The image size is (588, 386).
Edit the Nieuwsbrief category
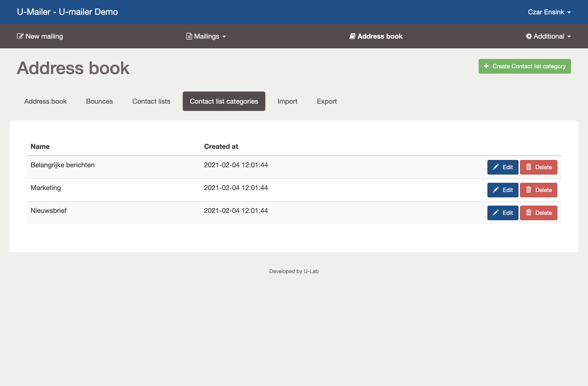tap(502, 212)
